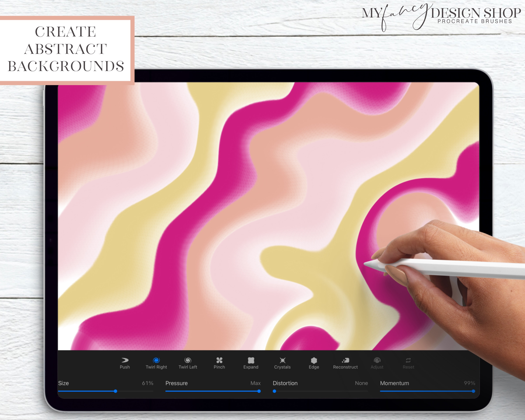Click the Size slider handle
The image size is (525, 420).
[115, 391]
